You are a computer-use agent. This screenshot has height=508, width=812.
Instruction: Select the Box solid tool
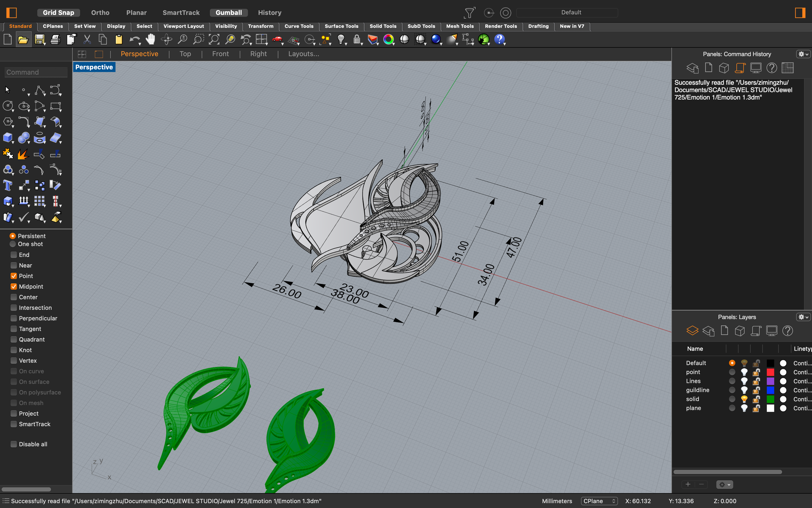(8, 138)
